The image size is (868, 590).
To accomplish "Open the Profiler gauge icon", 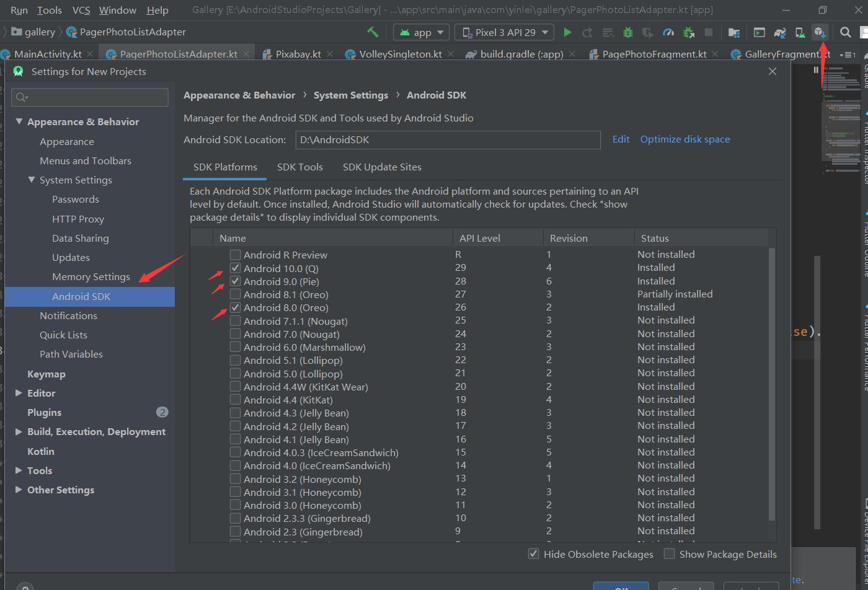I will tap(668, 32).
